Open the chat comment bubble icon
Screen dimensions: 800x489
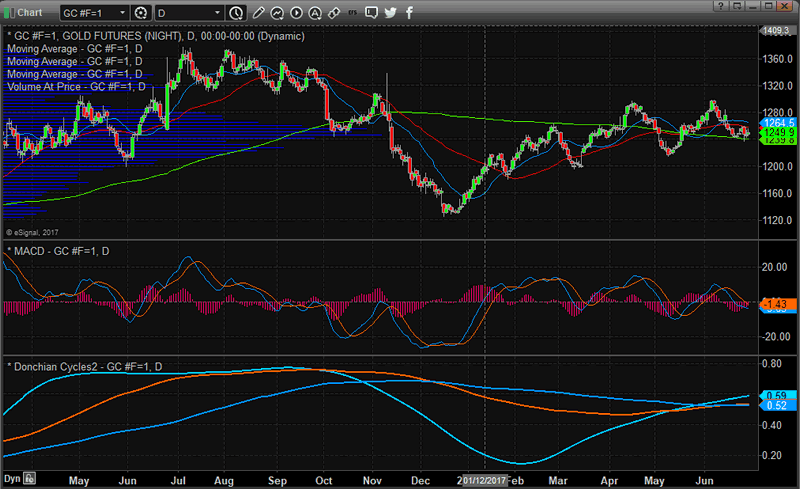(371, 13)
